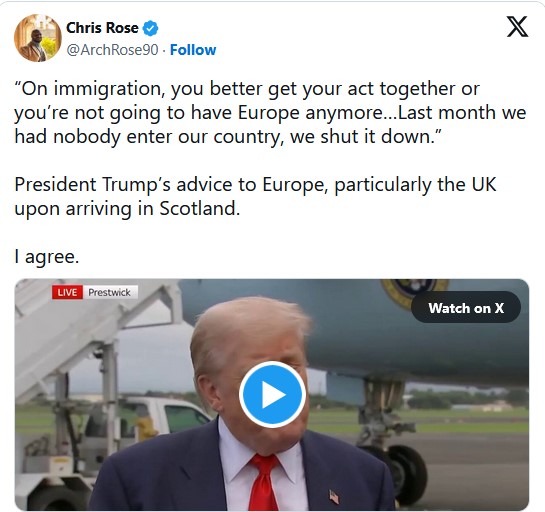Click the X logo in tweet corner
This screenshot has width=545, height=512.
click(517, 27)
